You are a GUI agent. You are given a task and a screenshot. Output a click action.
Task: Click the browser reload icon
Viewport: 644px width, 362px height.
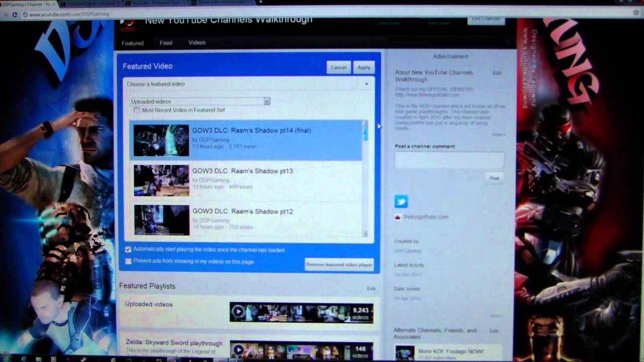[x=15, y=15]
